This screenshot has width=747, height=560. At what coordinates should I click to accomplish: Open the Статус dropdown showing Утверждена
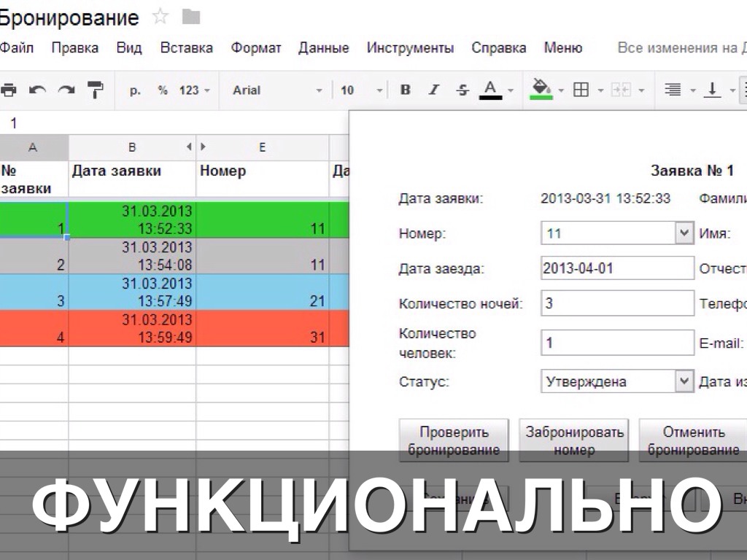tap(684, 381)
